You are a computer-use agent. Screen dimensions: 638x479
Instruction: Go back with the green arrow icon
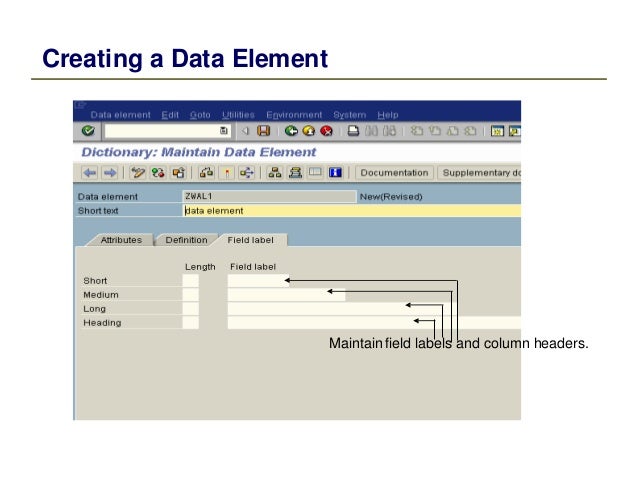coord(291,131)
